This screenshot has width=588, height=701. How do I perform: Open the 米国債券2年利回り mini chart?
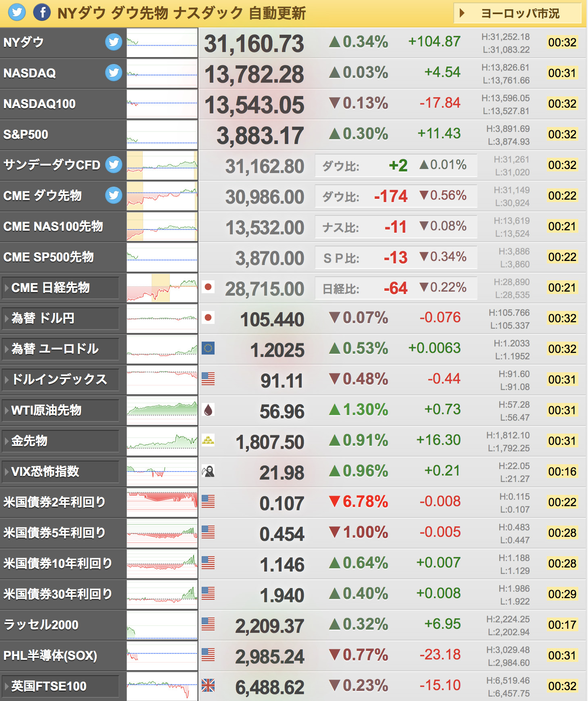[162, 503]
